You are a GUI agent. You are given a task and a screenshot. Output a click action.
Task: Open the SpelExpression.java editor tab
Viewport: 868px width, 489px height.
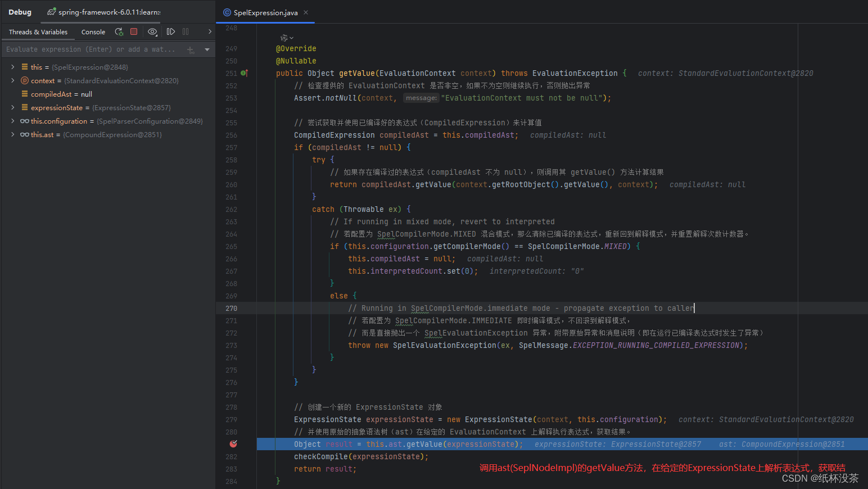pos(265,12)
